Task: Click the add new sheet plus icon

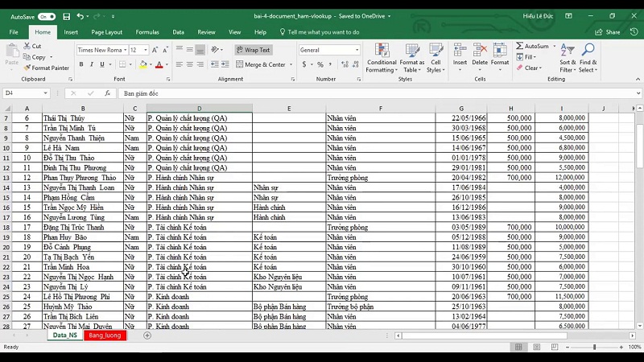Action: (x=147, y=335)
